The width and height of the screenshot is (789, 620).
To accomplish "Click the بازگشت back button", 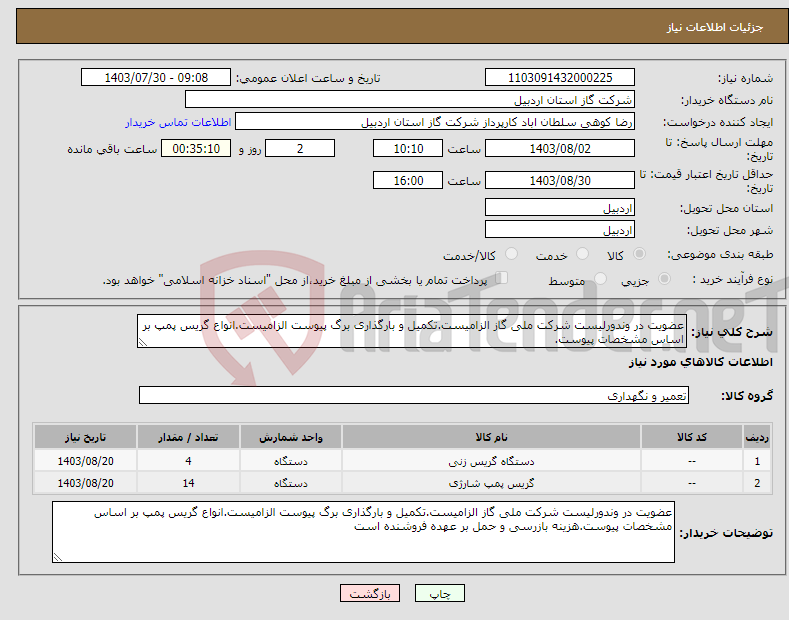I will (370, 593).
